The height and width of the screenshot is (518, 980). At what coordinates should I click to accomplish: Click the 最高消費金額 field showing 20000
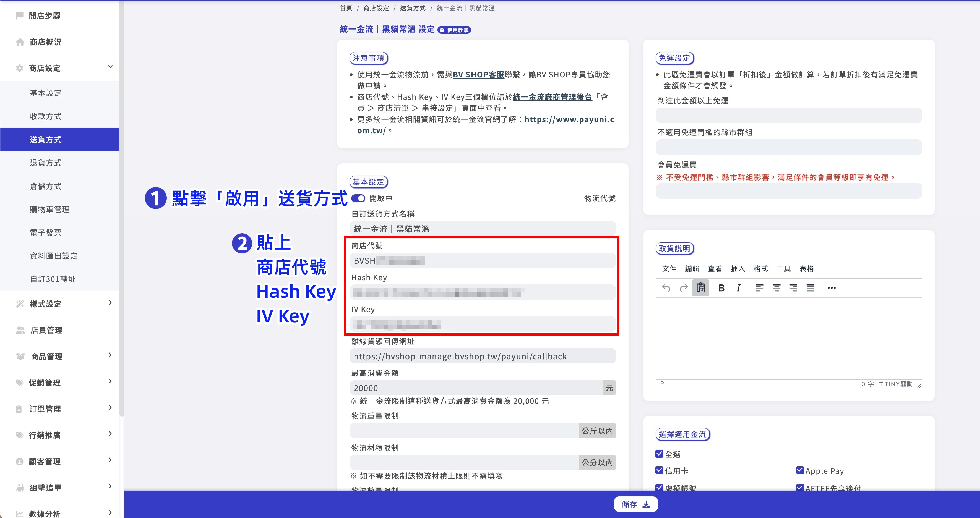476,388
